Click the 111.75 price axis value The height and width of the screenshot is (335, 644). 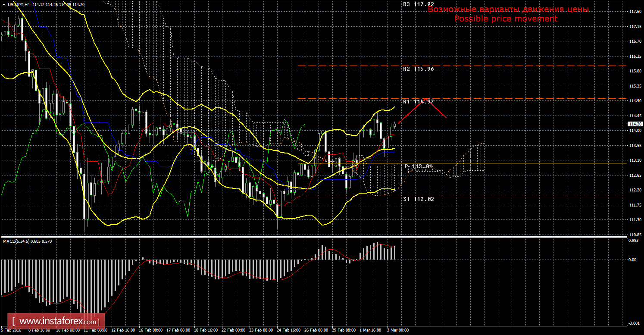click(x=635, y=206)
